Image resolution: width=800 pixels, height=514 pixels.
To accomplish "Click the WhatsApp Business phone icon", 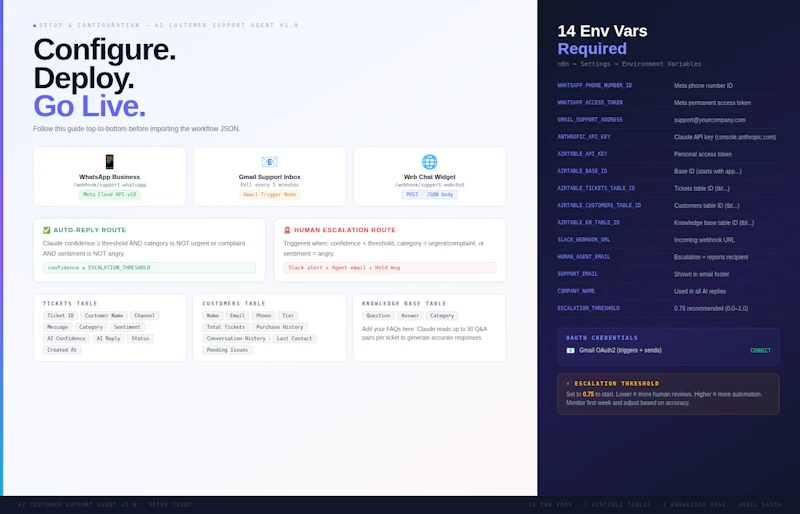I will tap(109, 162).
